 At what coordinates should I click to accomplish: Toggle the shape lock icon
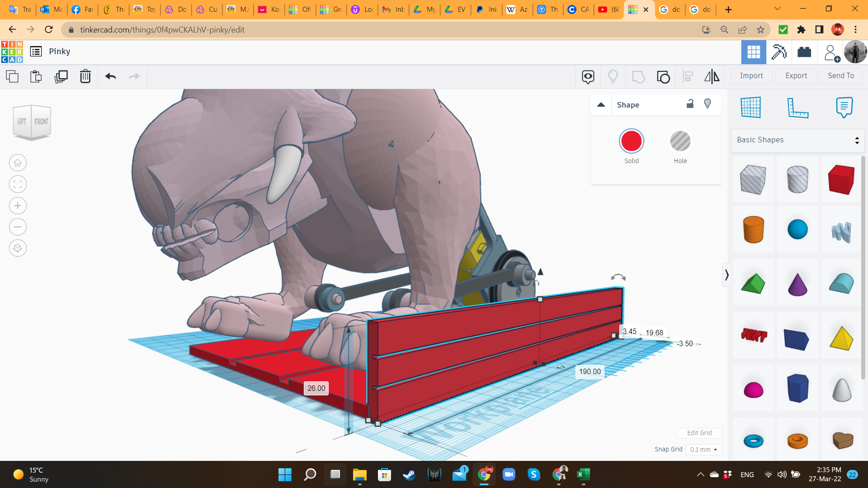(x=690, y=104)
